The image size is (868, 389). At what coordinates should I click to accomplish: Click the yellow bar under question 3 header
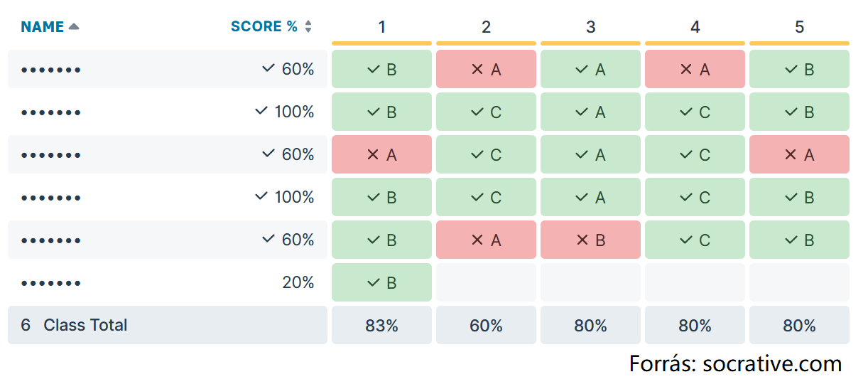(591, 43)
